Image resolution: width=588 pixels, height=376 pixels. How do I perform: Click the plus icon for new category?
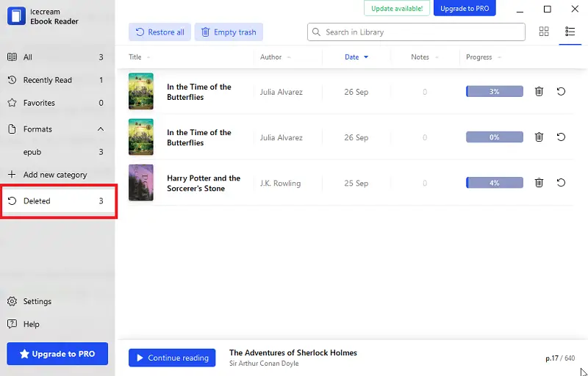pyautogui.click(x=12, y=175)
